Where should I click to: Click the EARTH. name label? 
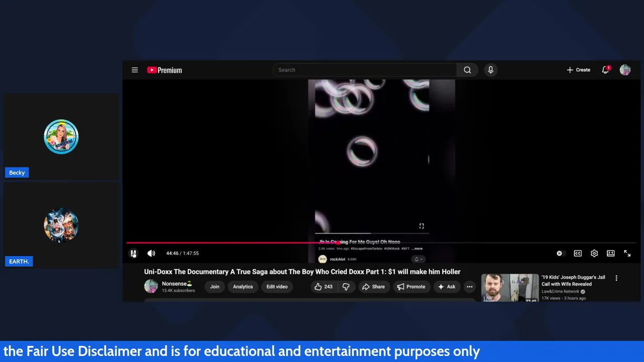point(19,261)
